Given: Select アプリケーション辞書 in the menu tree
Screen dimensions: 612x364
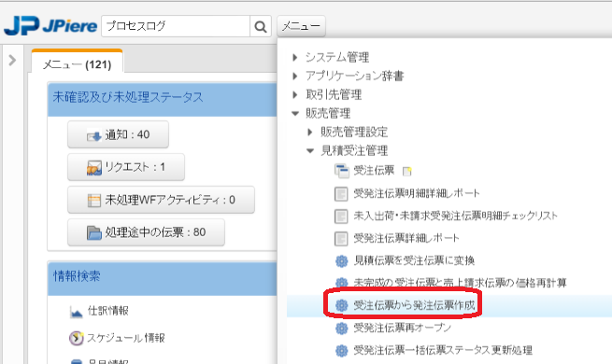Looking at the screenshot, I should (x=354, y=76).
